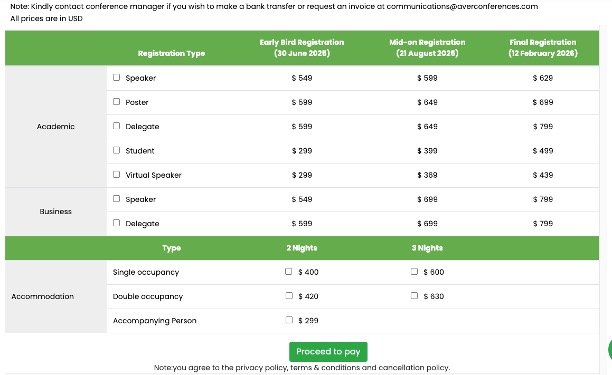
Task: Click the Final Registration column header
Action: 543,48
